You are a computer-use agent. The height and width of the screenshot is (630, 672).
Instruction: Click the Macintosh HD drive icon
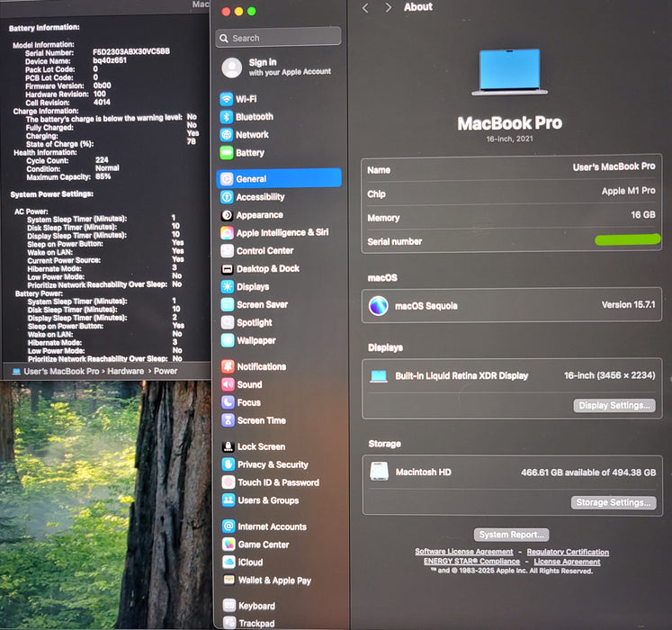(x=380, y=472)
